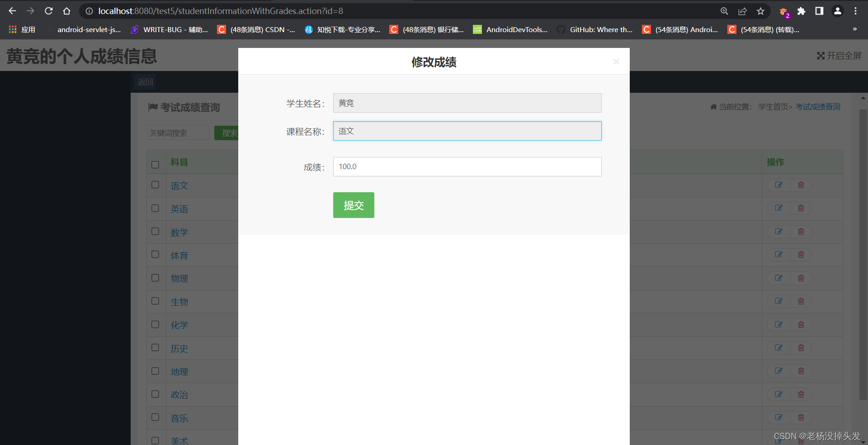
Task: Click 开启全屏 to go fullscreen
Action: point(839,56)
